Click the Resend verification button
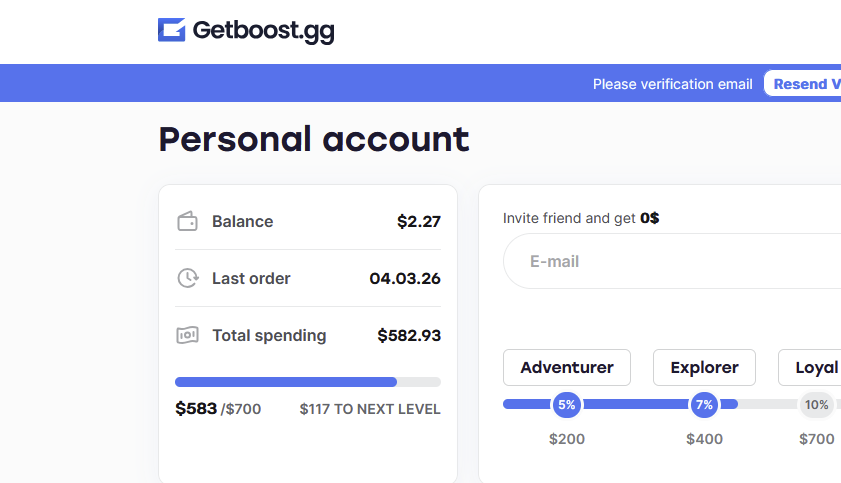The image size is (841, 483). 803,84
